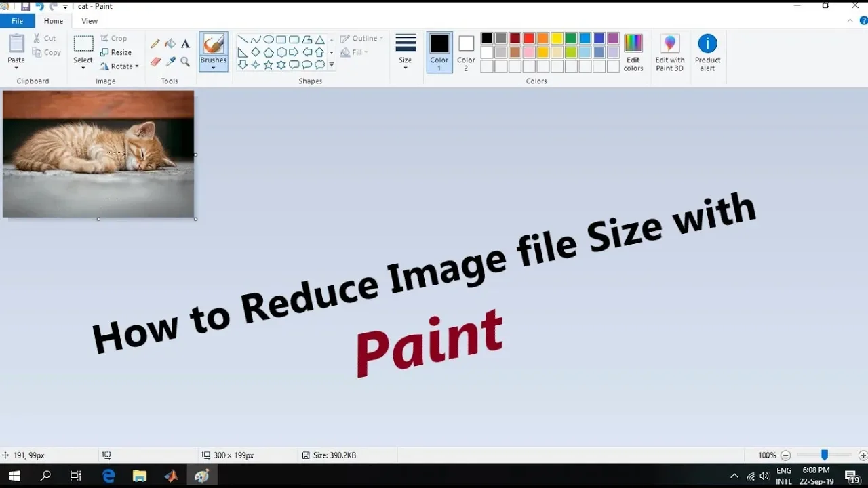The height and width of the screenshot is (488, 868).
Task: Choose the Five-point star shape
Action: tap(269, 65)
